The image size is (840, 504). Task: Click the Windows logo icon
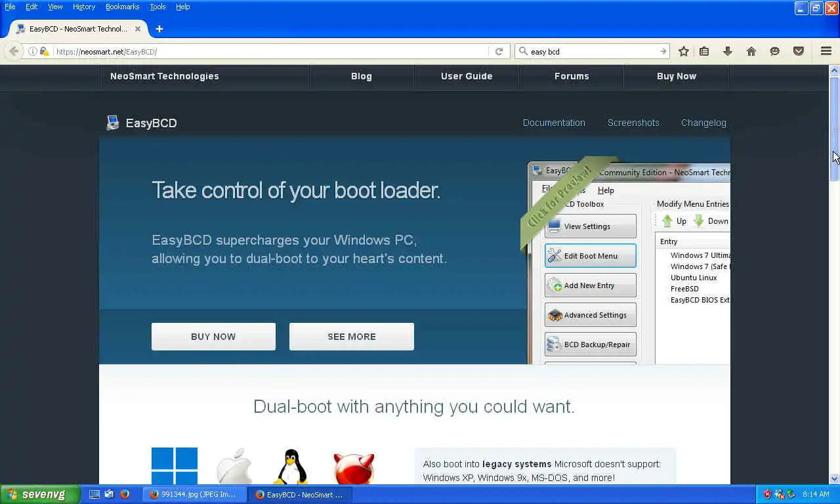click(x=175, y=466)
